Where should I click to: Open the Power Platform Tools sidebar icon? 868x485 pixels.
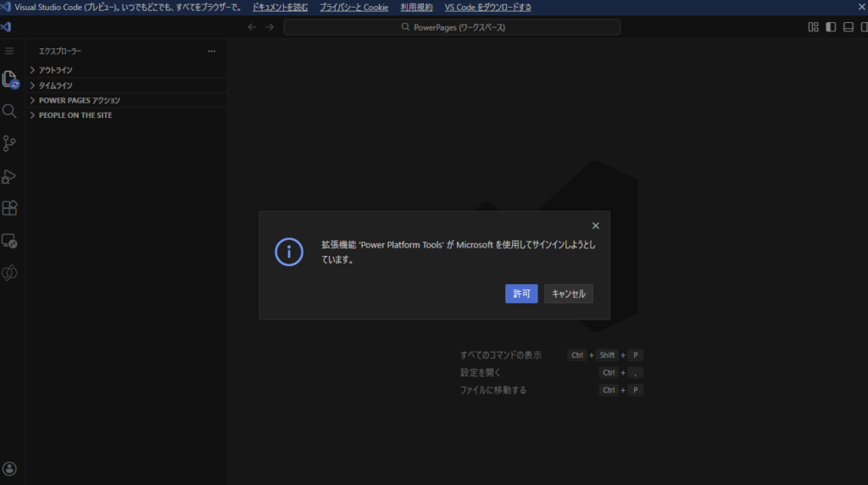pyautogui.click(x=9, y=273)
